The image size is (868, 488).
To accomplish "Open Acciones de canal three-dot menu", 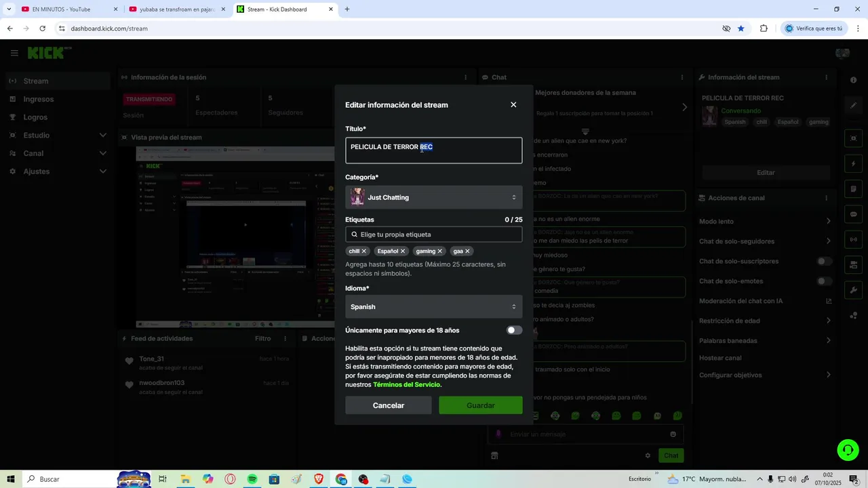I will 826,198.
